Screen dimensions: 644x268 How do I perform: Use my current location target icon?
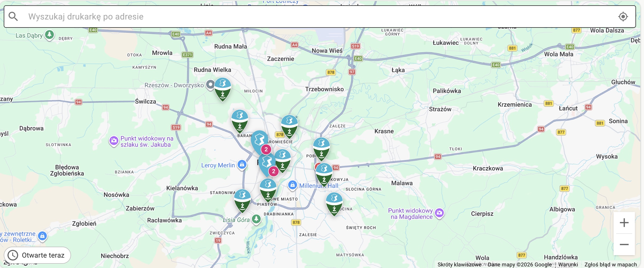[623, 17]
